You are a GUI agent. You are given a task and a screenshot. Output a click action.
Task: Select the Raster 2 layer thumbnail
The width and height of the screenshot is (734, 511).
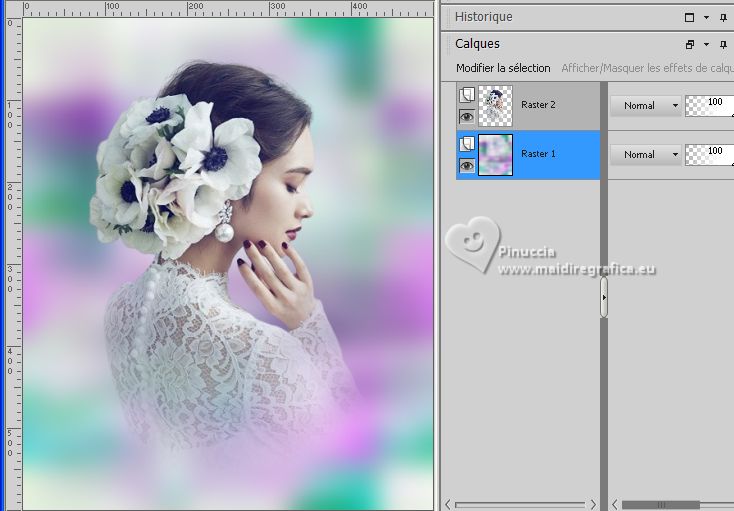[x=495, y=106]
